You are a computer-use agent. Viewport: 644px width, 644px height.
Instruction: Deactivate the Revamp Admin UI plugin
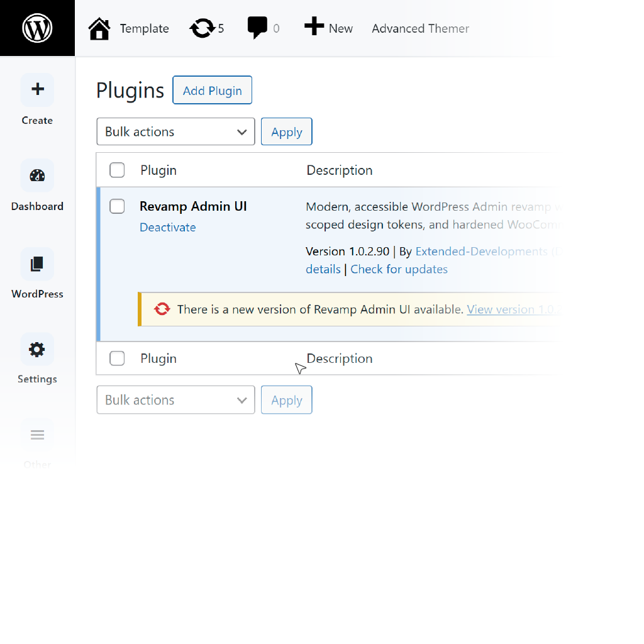coord(167,228)
